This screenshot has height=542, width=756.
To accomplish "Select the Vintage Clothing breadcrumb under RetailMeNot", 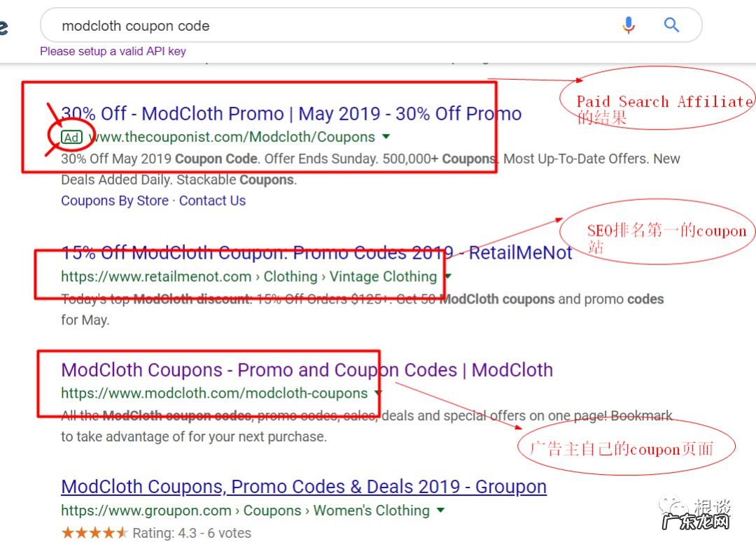I will [383, 277].
